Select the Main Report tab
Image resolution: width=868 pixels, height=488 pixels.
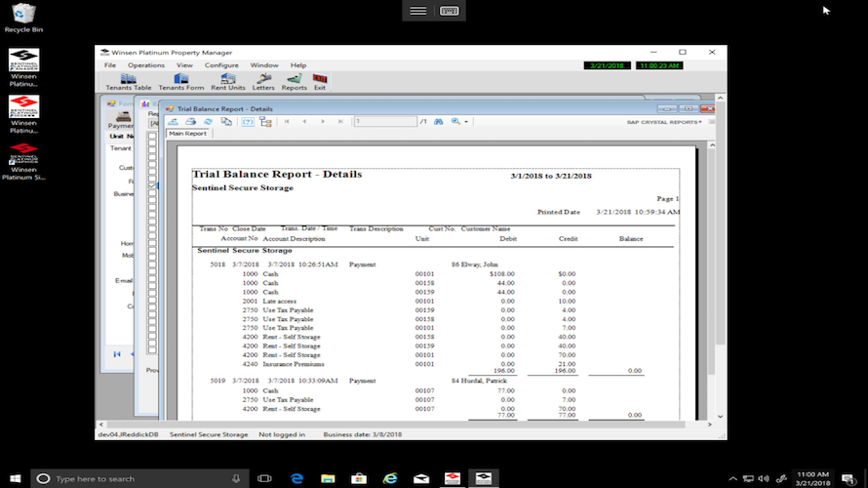187,134
